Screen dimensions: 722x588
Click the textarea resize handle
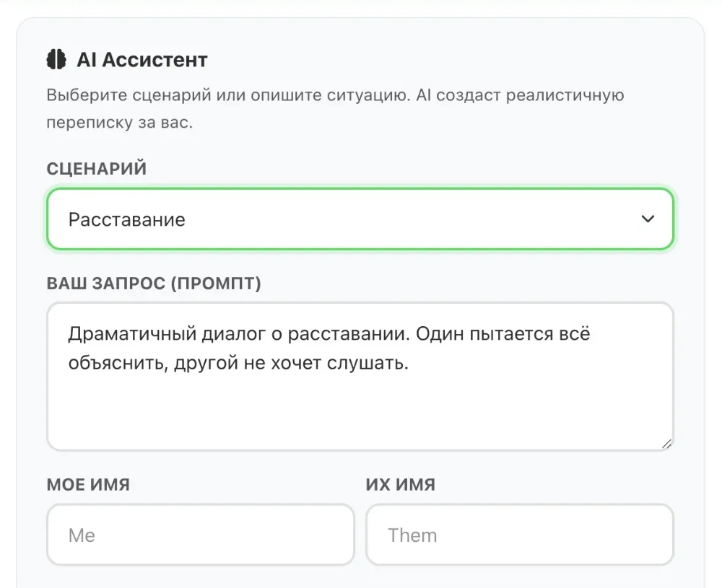(x=666, y=443)
